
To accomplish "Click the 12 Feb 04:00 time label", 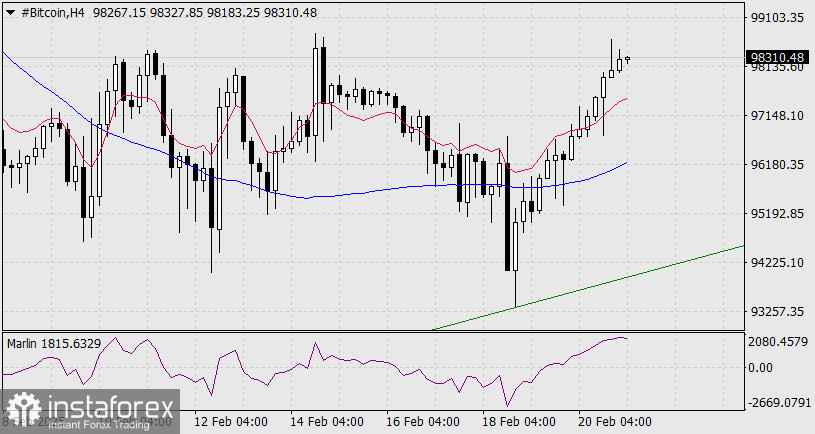I will 231,421.
